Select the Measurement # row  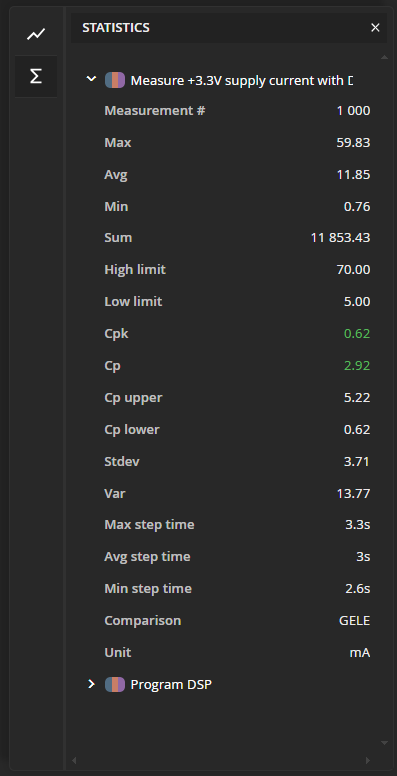pyautogui.click(x=237, y=110)
